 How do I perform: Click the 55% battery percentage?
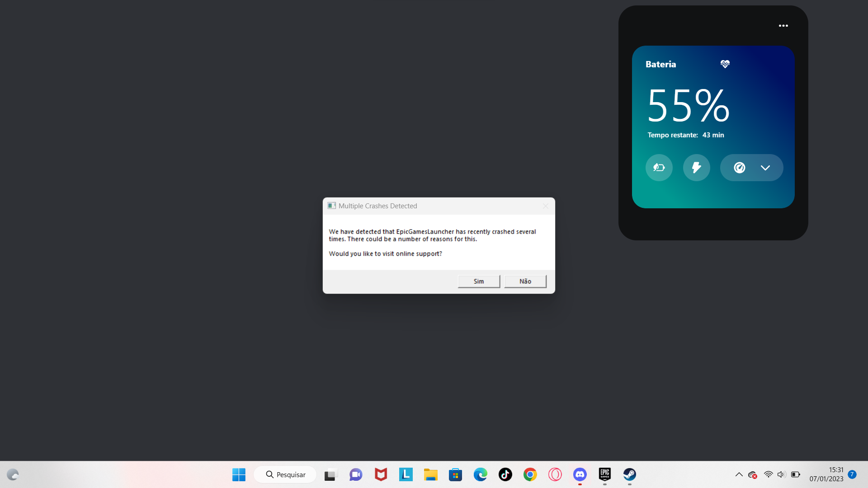(x=688, y=105)
